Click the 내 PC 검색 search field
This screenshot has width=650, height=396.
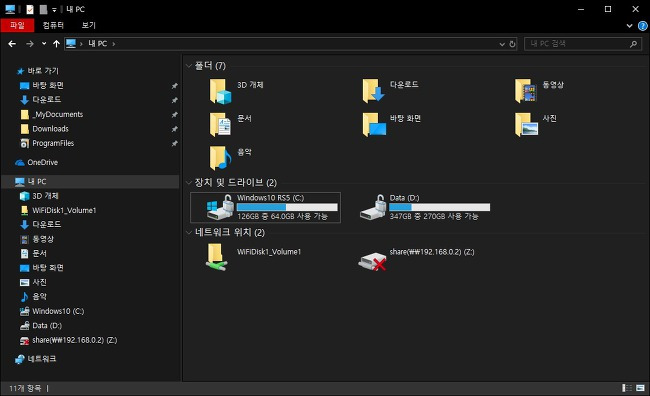(583, 44)
